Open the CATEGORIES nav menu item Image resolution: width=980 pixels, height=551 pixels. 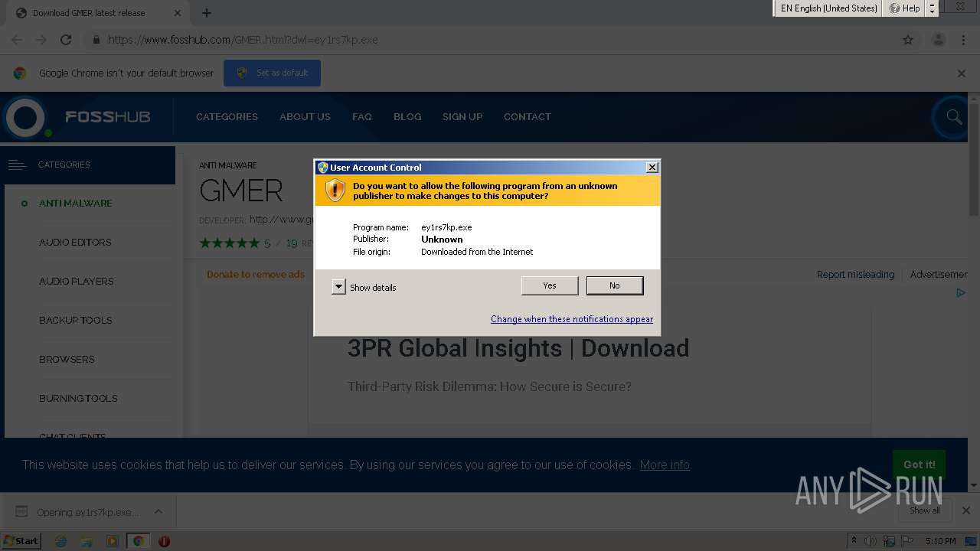(x=227, y=117)
